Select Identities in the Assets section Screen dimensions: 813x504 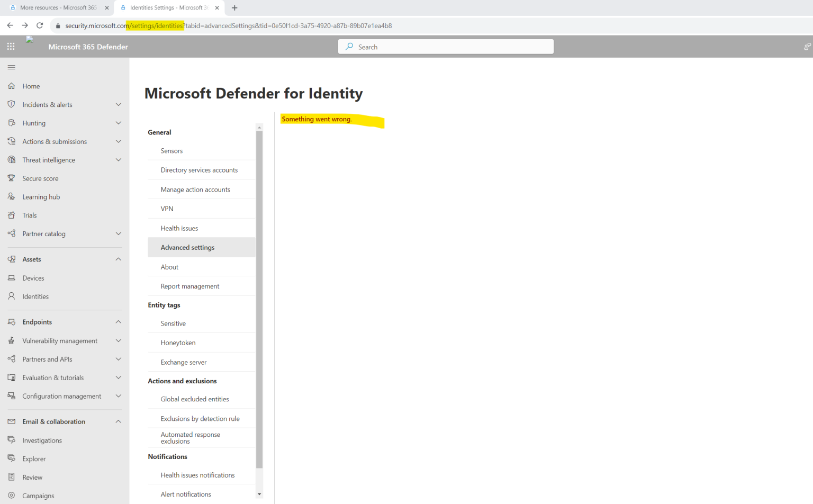tap(36, 296)
